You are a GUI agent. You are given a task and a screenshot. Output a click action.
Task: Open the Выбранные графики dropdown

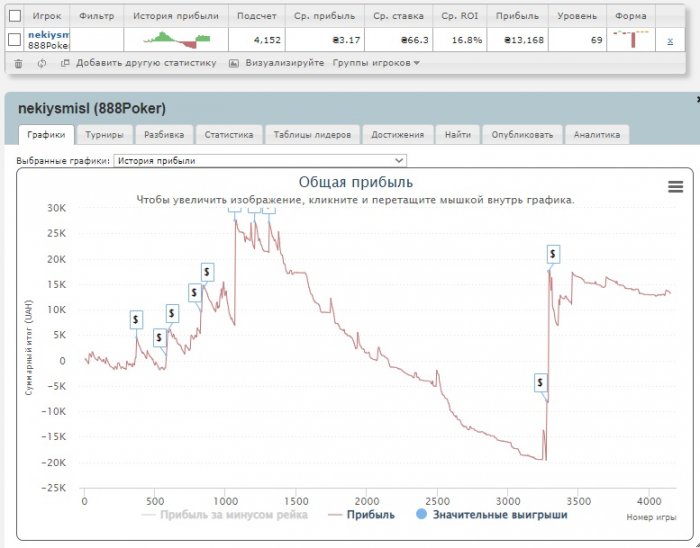[x=260, y=161]
